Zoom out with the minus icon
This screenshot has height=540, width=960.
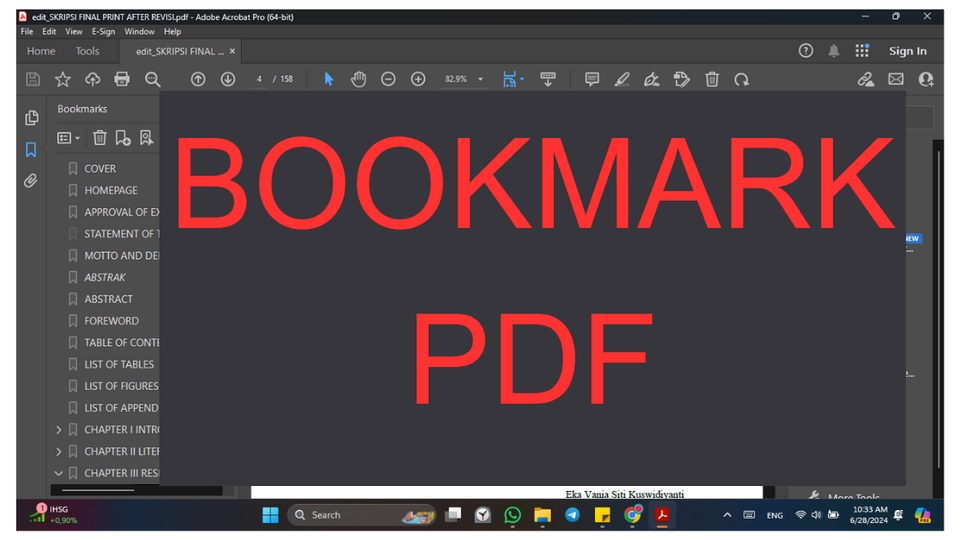tap(388, 80)
